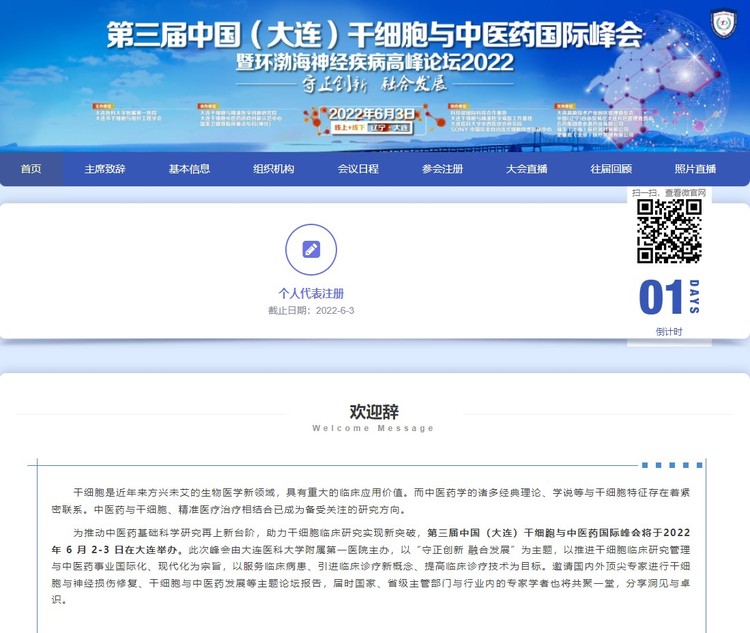Click the 欢迎辞 section heading
Screen dimensions: 750x633
point(374,411)
